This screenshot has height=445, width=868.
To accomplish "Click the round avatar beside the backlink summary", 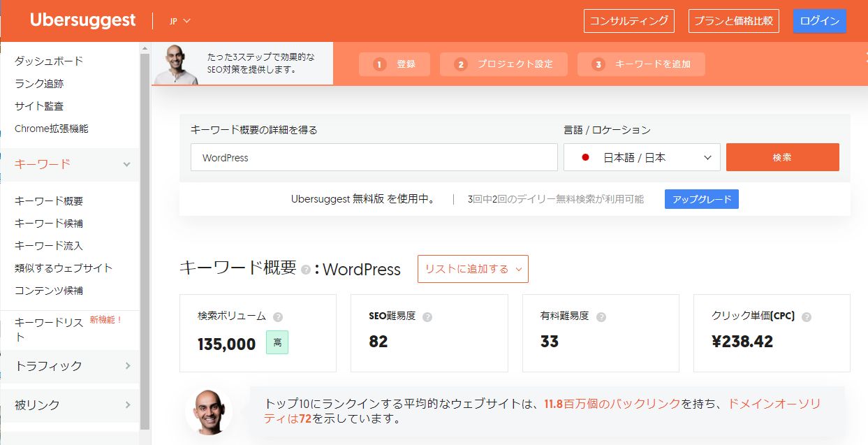I will pyautogui.click(x=209, y=412).
